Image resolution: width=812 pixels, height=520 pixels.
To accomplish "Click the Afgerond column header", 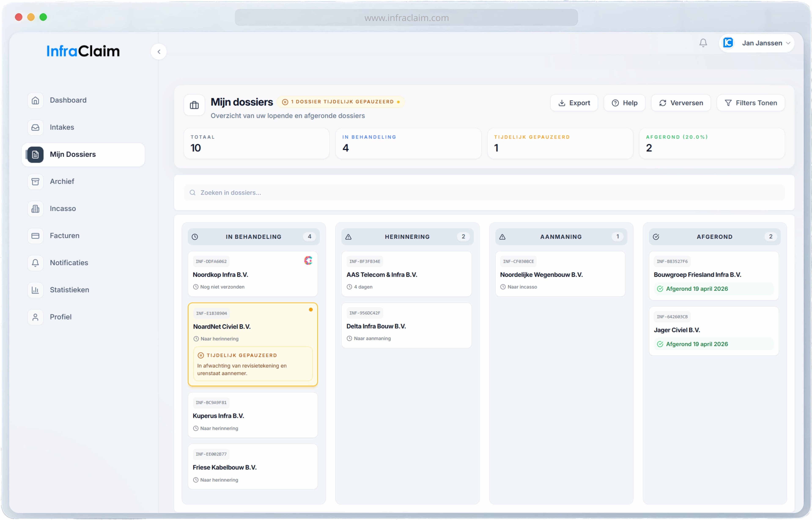I will click(714, 237).
